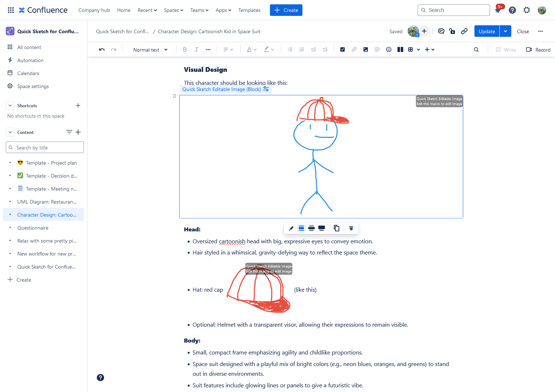Open the settings gear in header

click(527, 10)
